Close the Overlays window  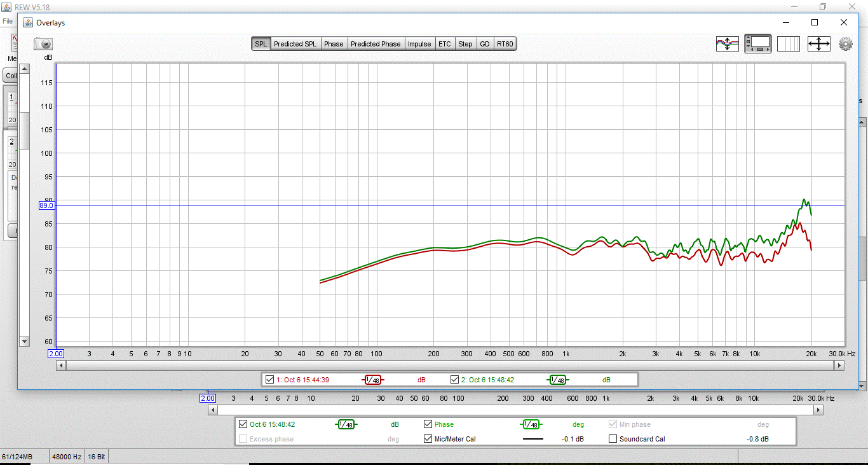tap(844, 22)
